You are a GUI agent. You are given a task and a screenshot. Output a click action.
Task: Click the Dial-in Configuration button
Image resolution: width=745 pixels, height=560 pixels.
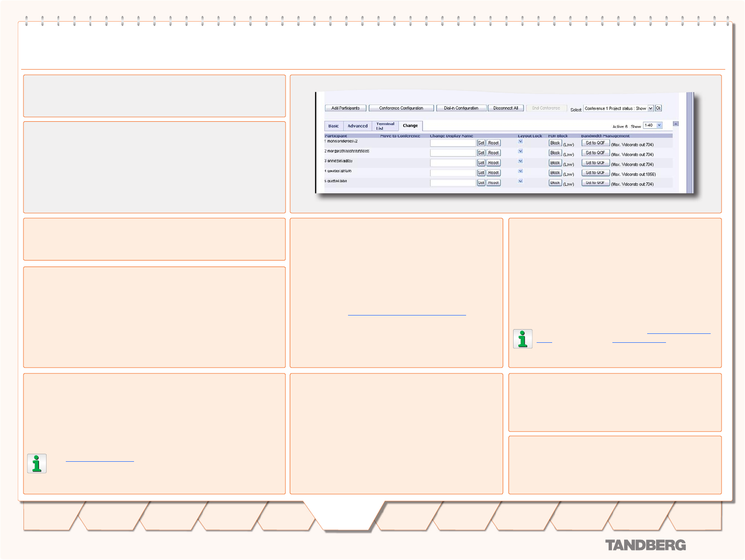point(461,108)
